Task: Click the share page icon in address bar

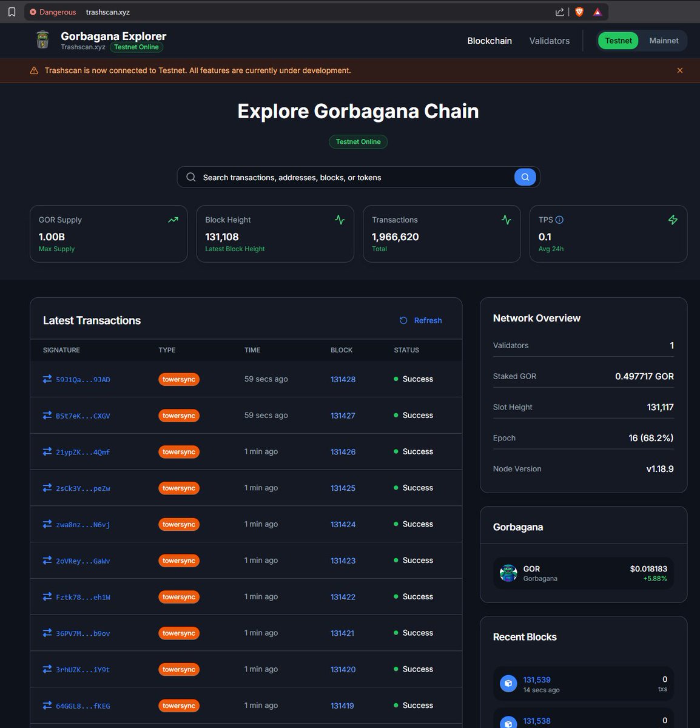Action: point(559,12)
